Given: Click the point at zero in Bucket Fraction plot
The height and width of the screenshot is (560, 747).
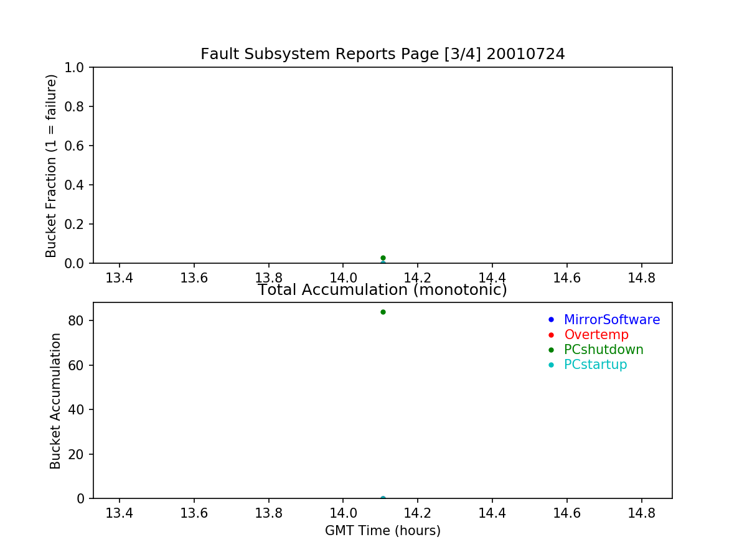Looking at the screenshot, I should click(383, 263).
